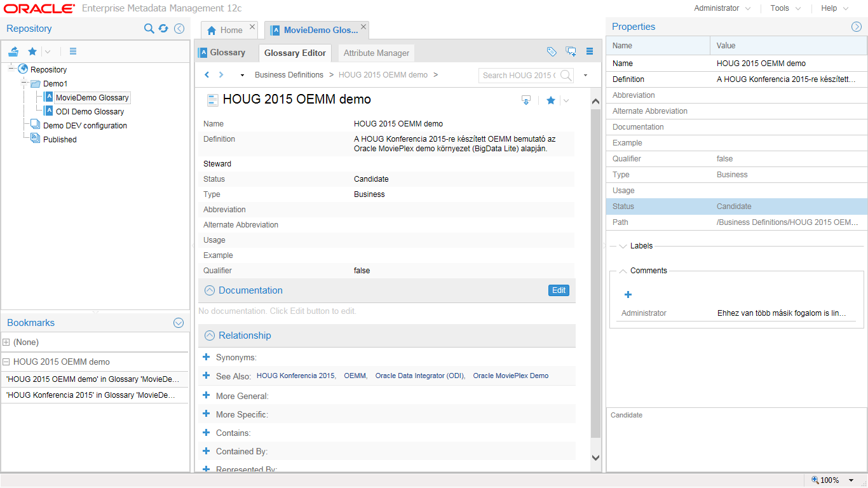The width and height of the screenshot is (868, 488).
Task: Open the Administrator user menu
Action: (x=722, y=8)
